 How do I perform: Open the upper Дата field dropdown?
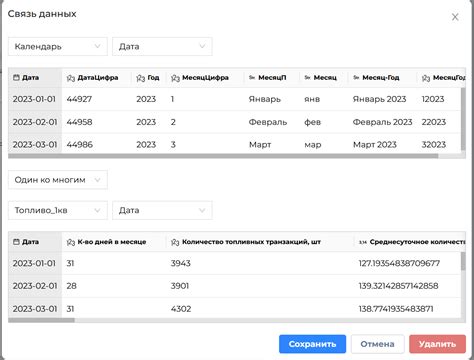pos(162,46)
